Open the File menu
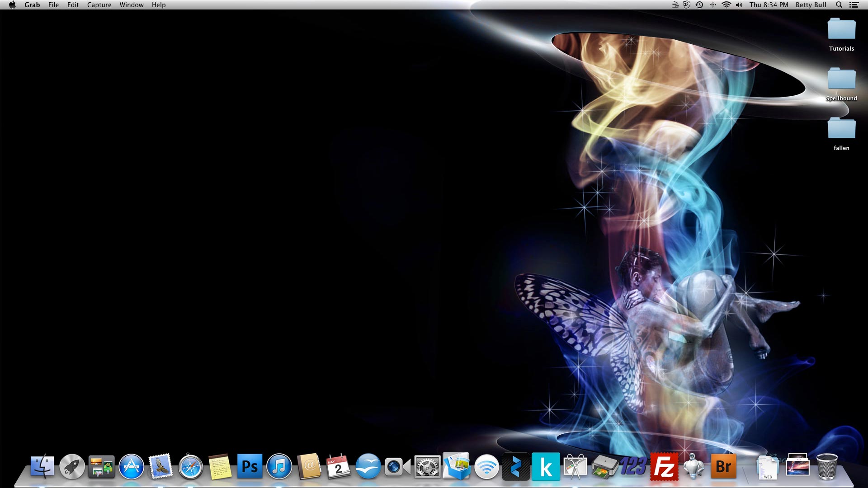This screenshot has width=868, height=488. [x=53, y=5]
